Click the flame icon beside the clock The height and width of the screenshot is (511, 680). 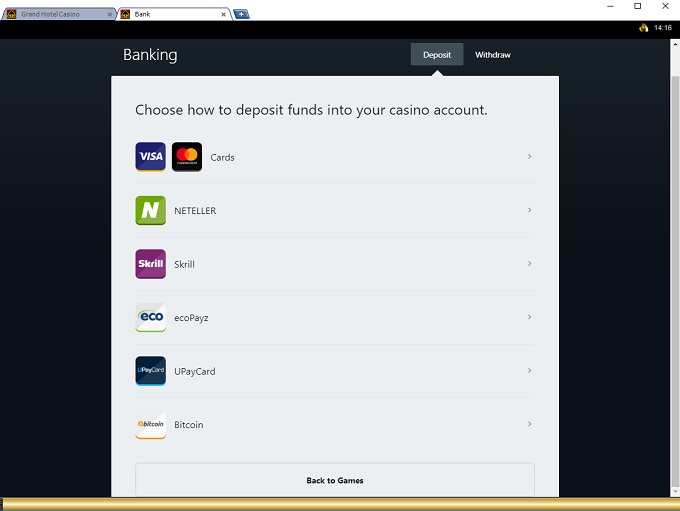pos(644,28)
